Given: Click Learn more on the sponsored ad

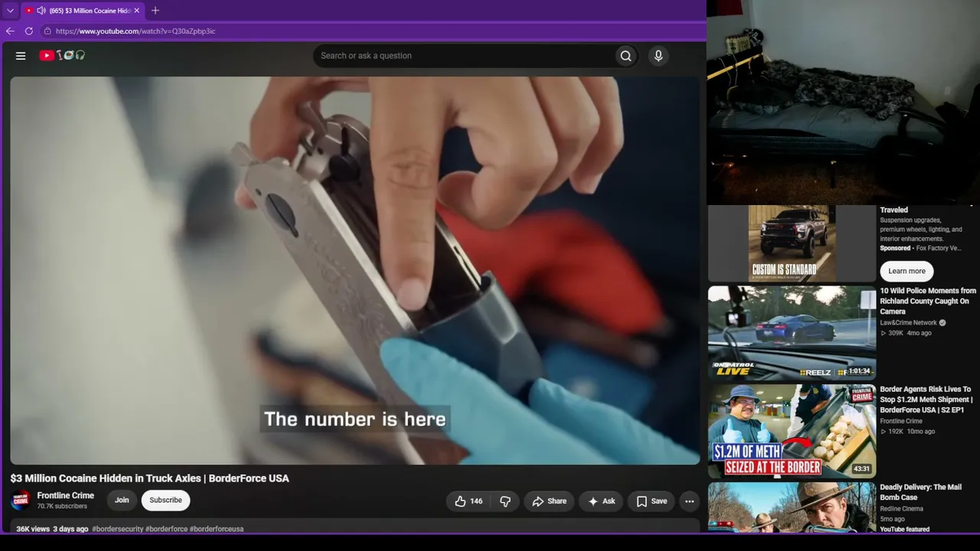Looking at the screenshot, I should pos(906,271).
